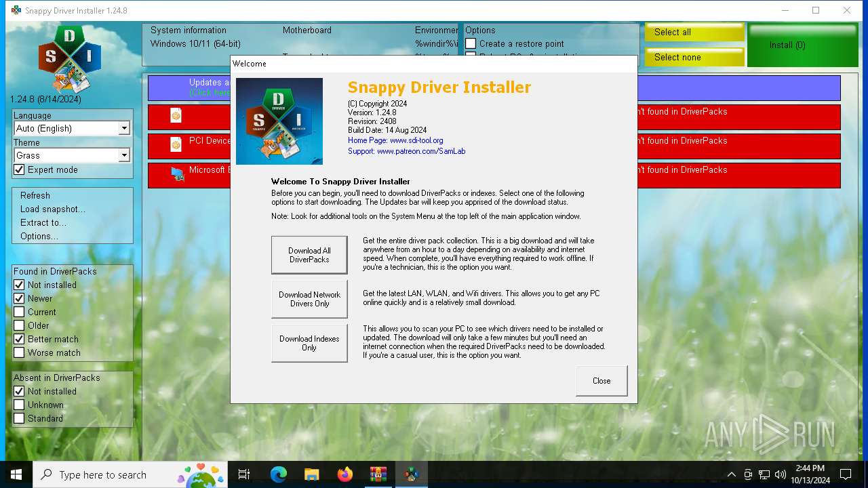Click Download Indexes Only button

click(x=309, y=343)
